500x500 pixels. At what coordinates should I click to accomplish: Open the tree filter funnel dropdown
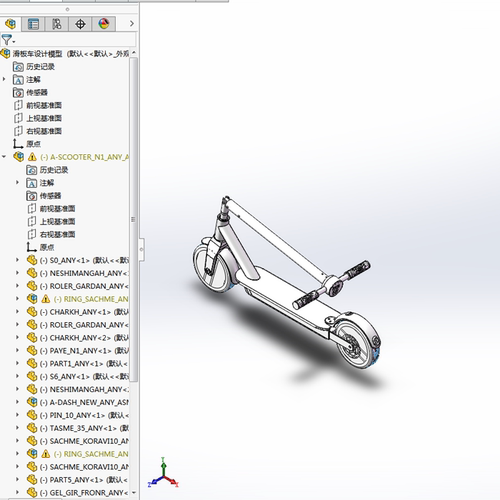coord(8,40)
